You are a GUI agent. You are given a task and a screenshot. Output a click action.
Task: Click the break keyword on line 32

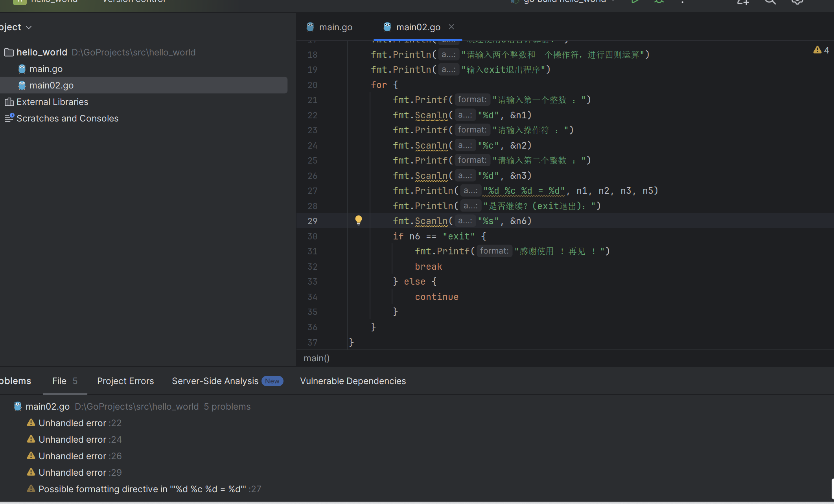(x=428, y=267)
